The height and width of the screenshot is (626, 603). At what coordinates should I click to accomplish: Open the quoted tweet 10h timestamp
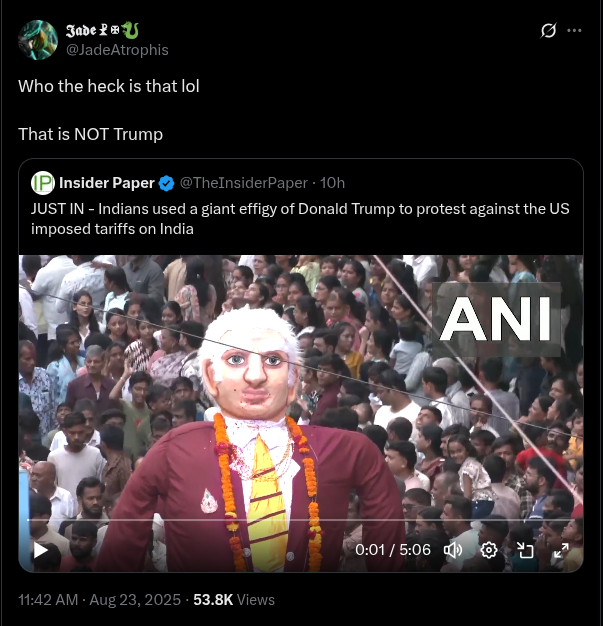(332, 183)
